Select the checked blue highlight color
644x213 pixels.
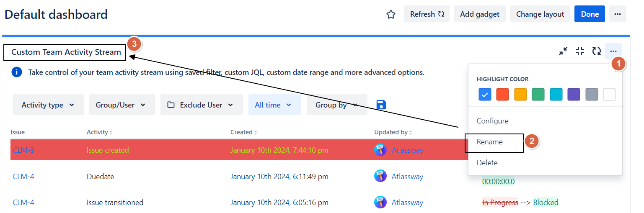tap(485, 95)
